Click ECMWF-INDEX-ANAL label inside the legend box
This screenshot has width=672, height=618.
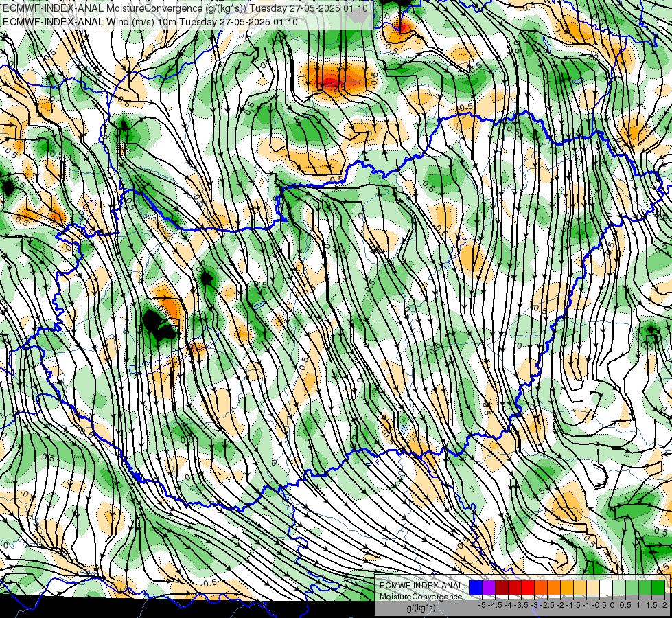pyautogui.click(x=421, y=586)
